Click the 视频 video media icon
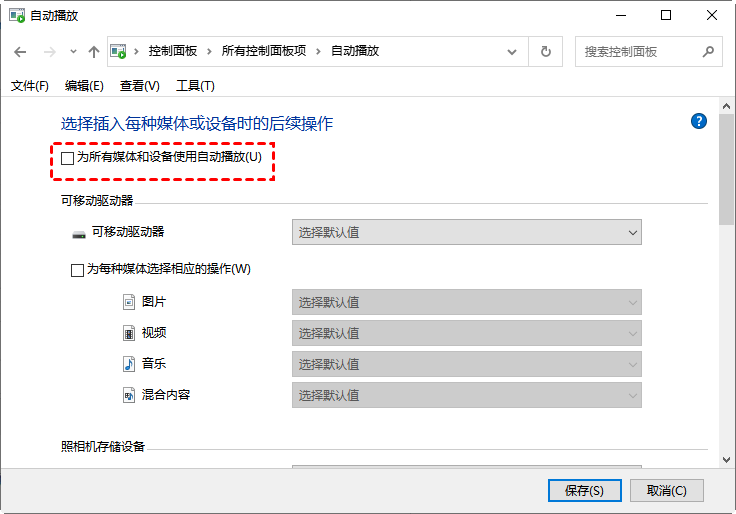The width and height of the screenshot is (736, 514). click(128, 333)
